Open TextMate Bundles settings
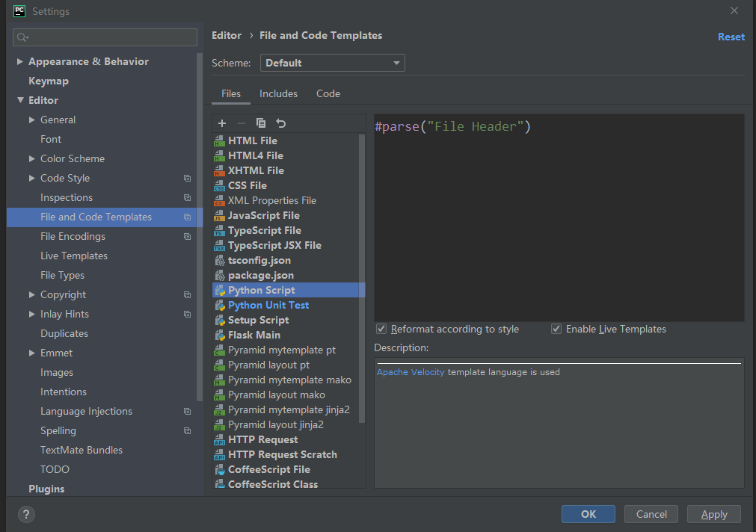Viewport: 756px width, 532px height. (82, 450)
